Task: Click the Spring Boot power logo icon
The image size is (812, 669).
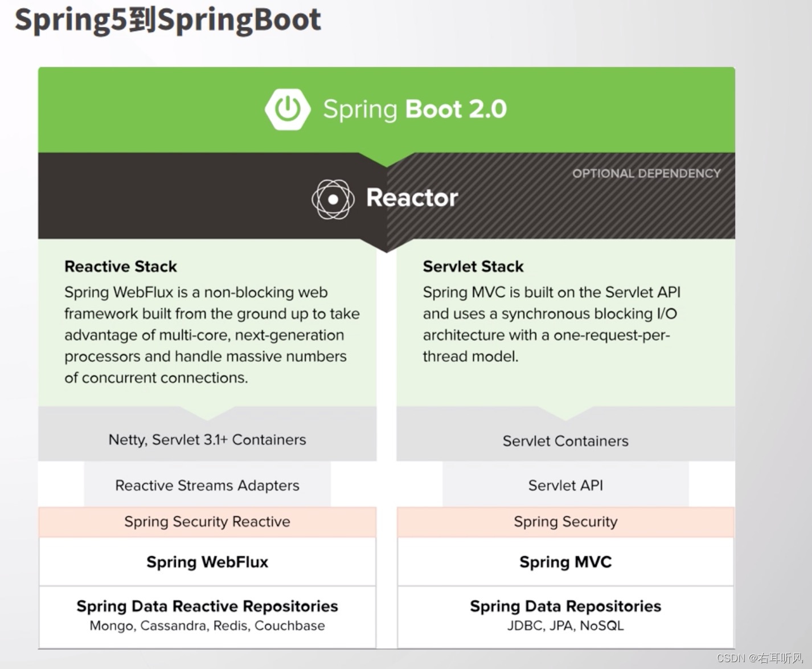Action: pyautogui.click(x=288, y=109)
